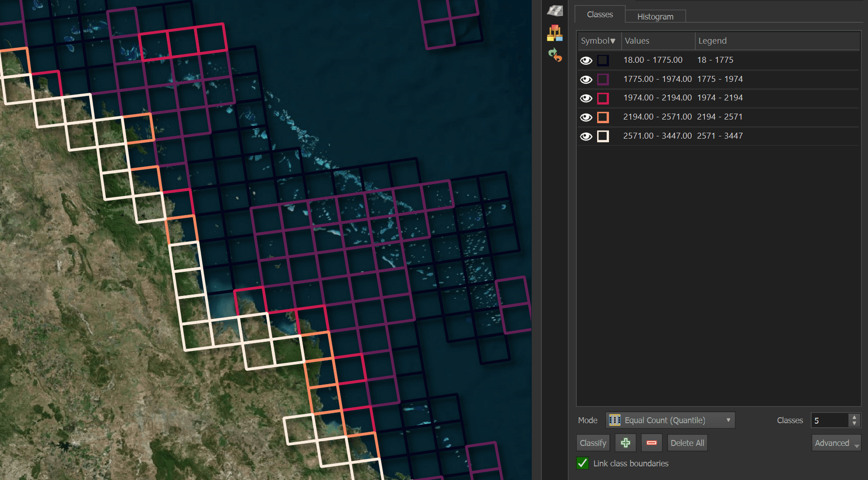This screenshot has width=868, height=480.
Task: Hide the 18 - 1775 class
Action: 586,60
